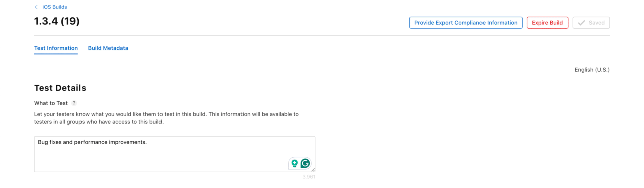Click the green Grammarly G icon
This screenshot has height=188, width=644.
point(305,163)
